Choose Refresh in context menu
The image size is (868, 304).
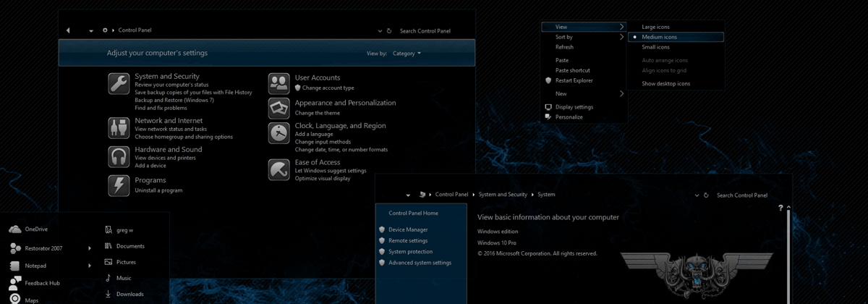pos(564,47)
